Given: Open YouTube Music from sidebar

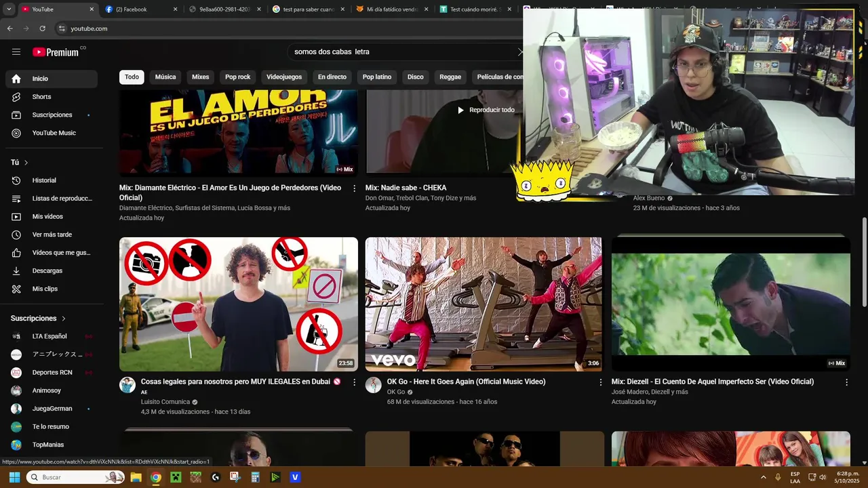Looking at the screenshot, I should coord(52,133).
